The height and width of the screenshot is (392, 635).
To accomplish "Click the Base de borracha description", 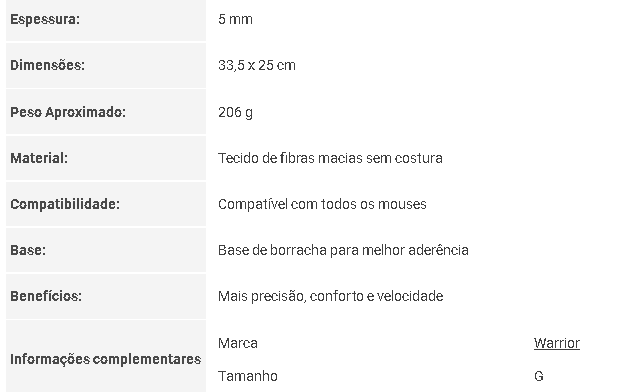I will click(343, 250).
